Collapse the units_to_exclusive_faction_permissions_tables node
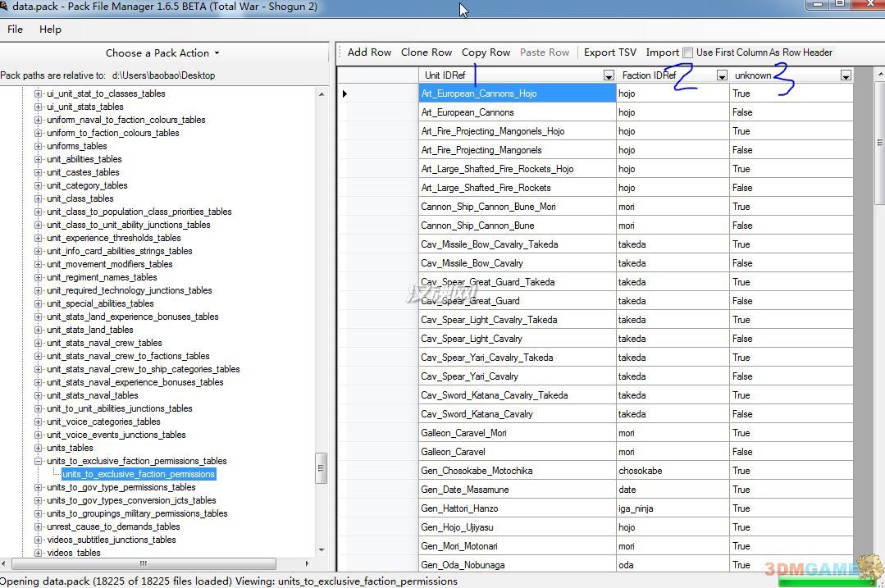 pyautogui.click(x=38, y=461)
